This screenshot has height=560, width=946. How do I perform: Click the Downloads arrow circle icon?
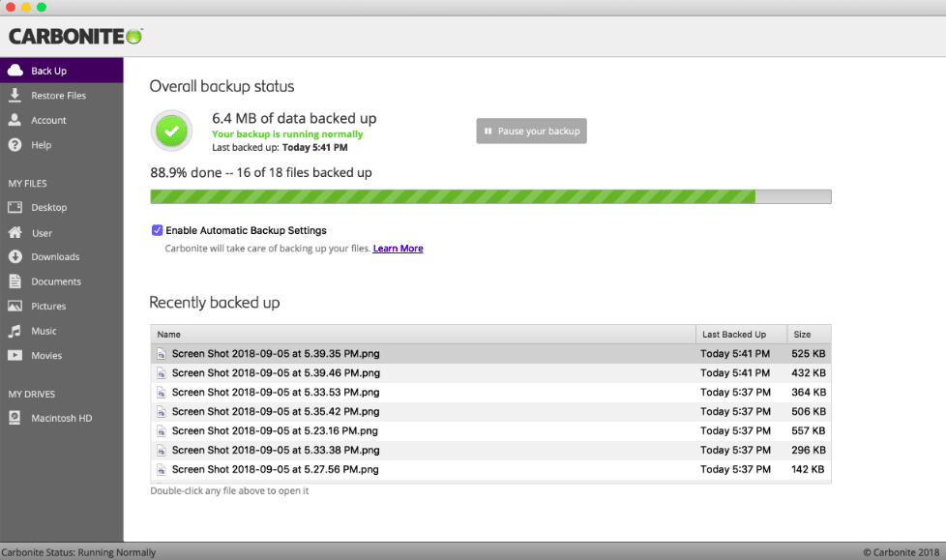[15, 256]
